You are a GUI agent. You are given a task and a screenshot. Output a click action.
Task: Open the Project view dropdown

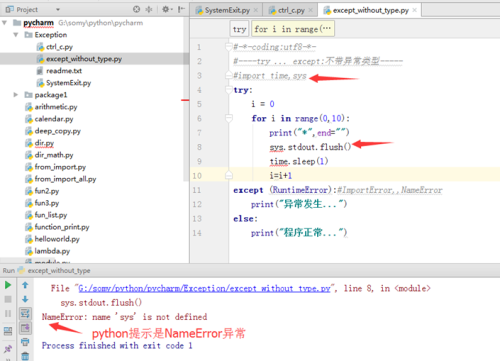tap(58, 10)
